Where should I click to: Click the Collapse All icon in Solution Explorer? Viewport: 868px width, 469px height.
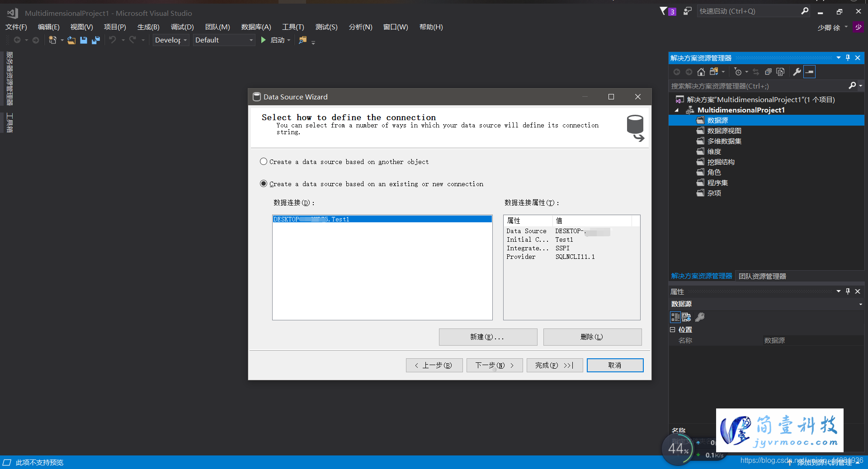point(768,72)
